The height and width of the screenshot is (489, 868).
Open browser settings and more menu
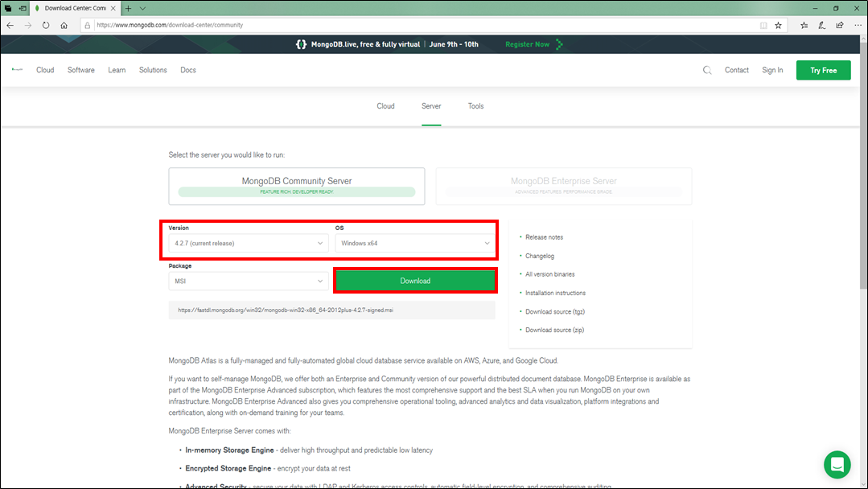click(858, 25)
